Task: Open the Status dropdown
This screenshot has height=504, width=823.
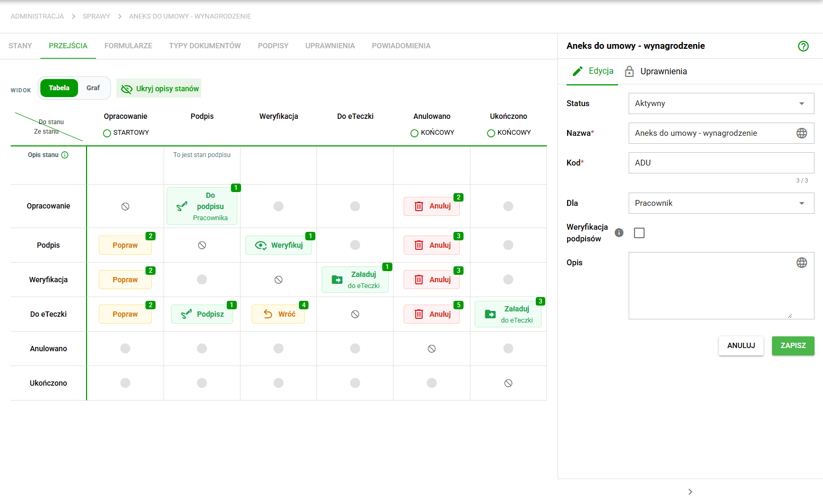Action: tap(721, 103)
